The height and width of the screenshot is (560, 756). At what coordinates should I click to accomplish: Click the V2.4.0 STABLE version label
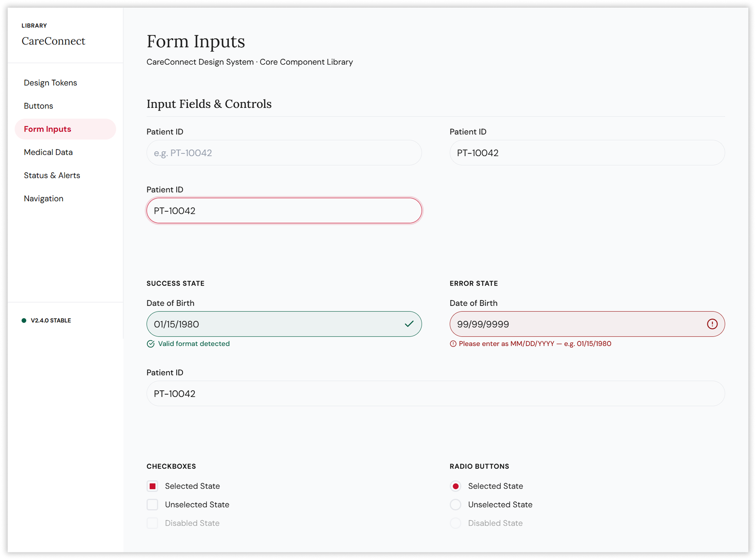tap(51, 320)
